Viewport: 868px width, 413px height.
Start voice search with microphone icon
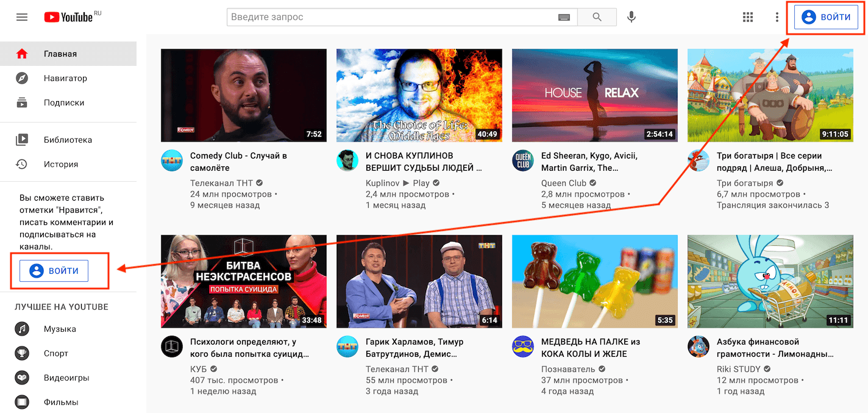tap(631, 17)
